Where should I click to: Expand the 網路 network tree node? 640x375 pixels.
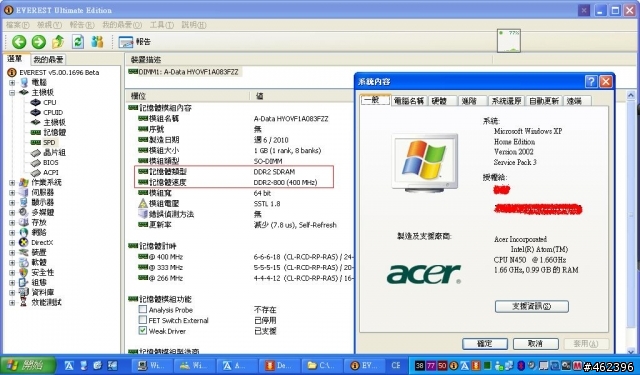click(x=12, y=232)
